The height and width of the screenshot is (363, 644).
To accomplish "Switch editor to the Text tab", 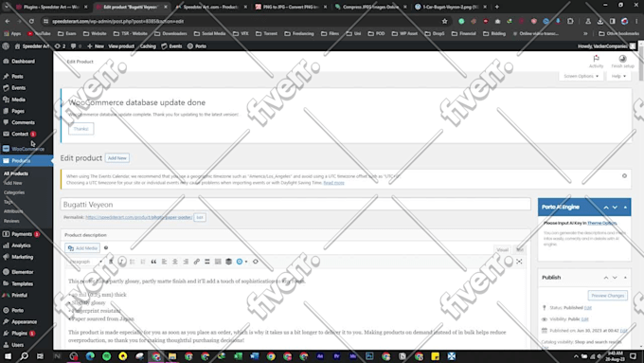I will coord(520,249).
